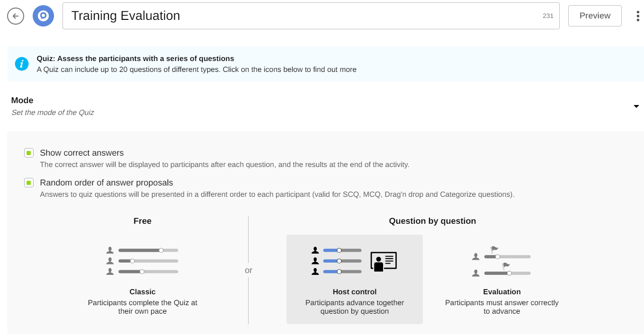
Task: Click the Host control presenter icon
Action: (384, 261)
